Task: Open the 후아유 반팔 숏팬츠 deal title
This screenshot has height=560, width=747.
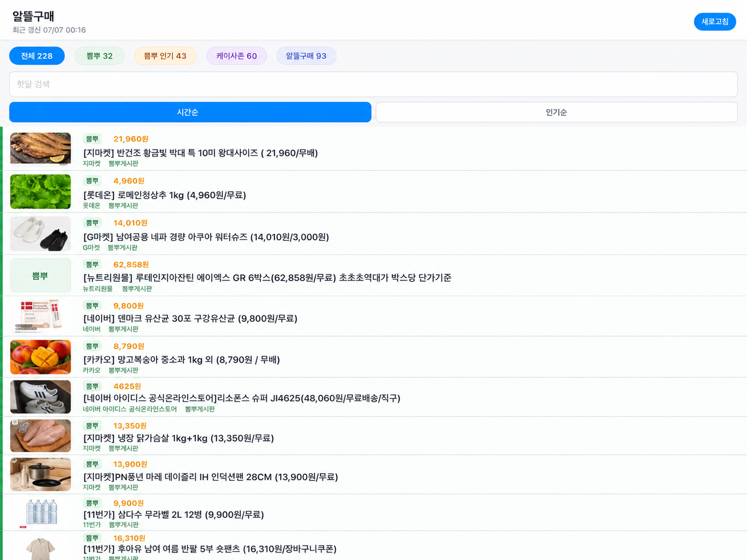Action: 210,549
